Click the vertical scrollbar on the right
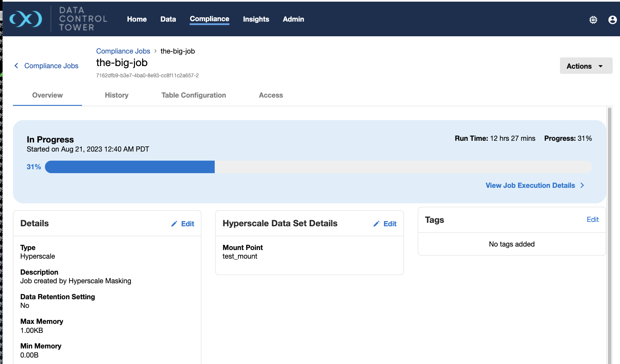This screenshot has height=364, width=620. pos(610,233)
